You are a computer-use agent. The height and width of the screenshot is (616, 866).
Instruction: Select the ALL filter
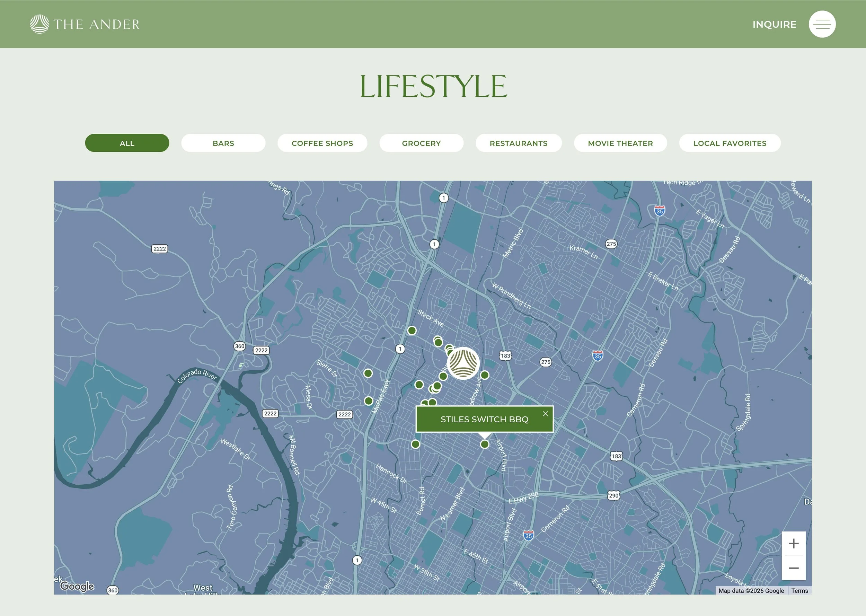[x=127, y=143]
